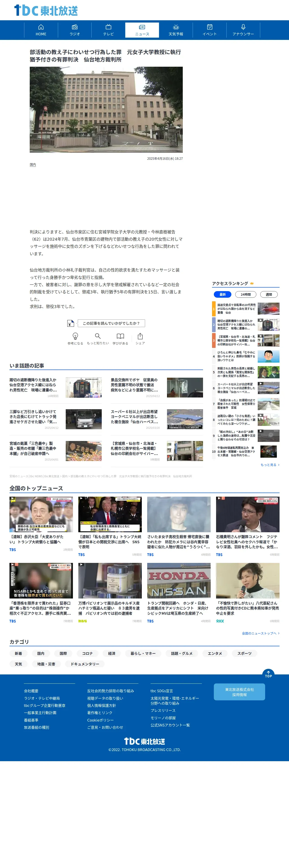Open the イベント navigation tab
289x868 pixels.
pyautogui.click(x=210, y=30)
